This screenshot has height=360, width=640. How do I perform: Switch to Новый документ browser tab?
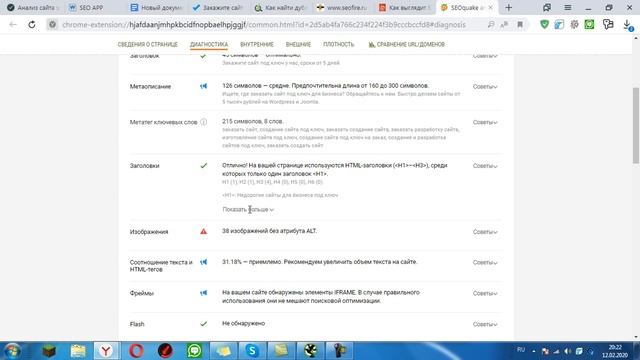click(x=157, y=7)
